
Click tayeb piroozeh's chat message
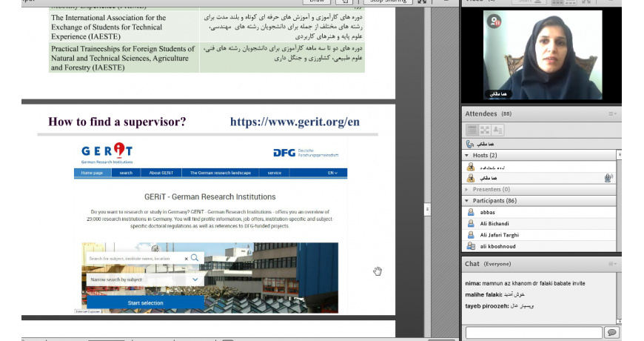point(500,306)
